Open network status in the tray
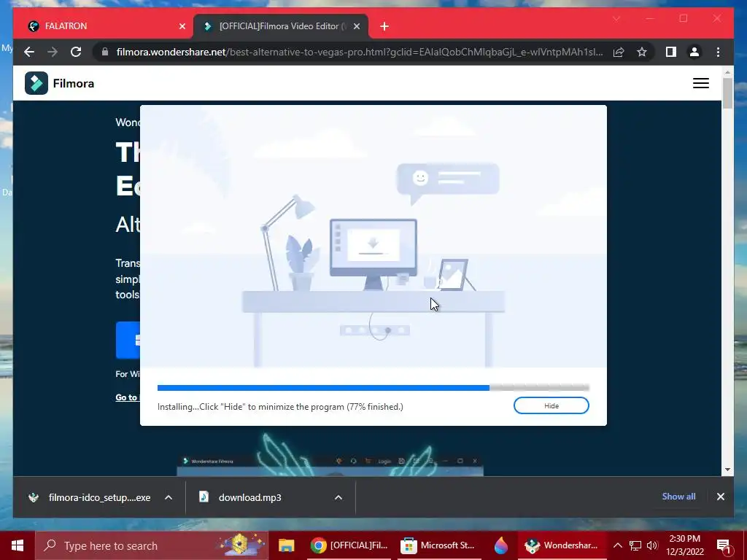This screenshot has width=747, height=560. tap(635, 545)
